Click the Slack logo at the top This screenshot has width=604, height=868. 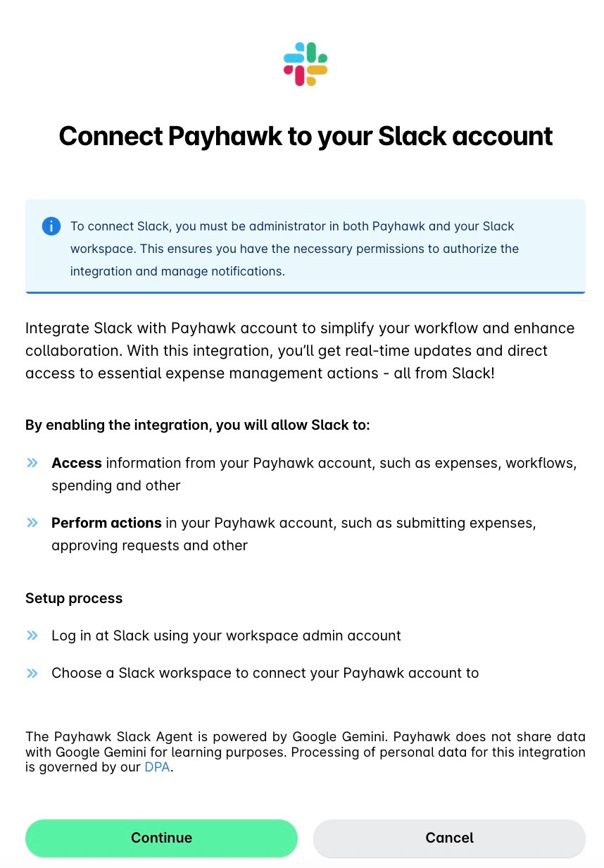[x=305, y=63]
